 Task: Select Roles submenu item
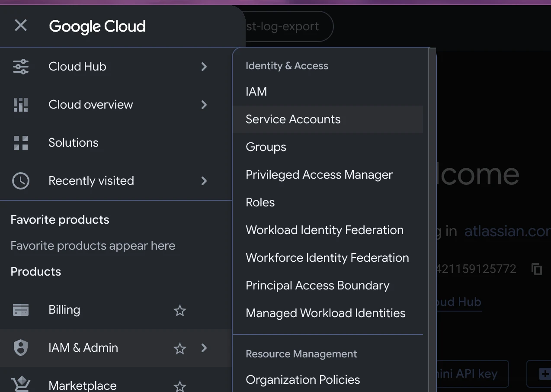click(328, 202)
